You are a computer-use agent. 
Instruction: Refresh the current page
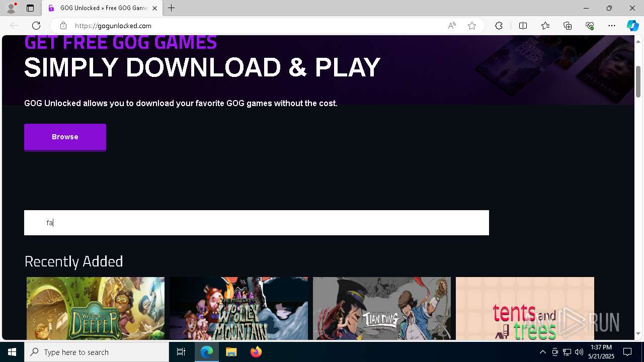tap(36, 26)
